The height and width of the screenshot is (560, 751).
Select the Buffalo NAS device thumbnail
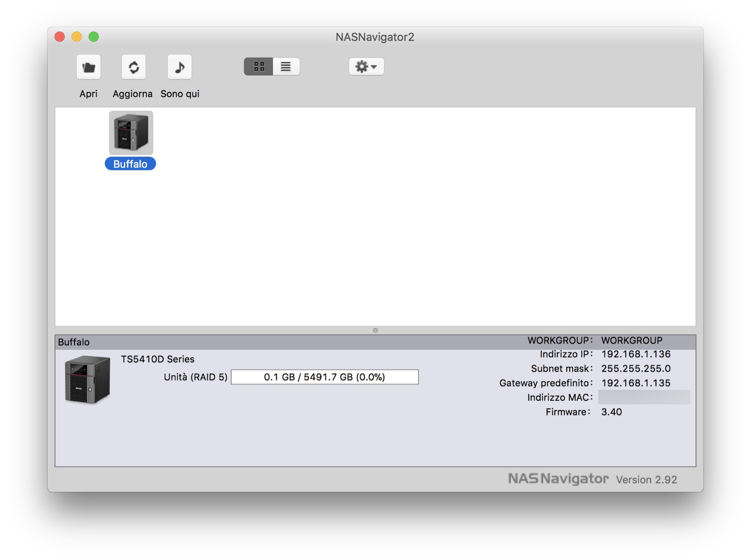(x=131, y=133)
